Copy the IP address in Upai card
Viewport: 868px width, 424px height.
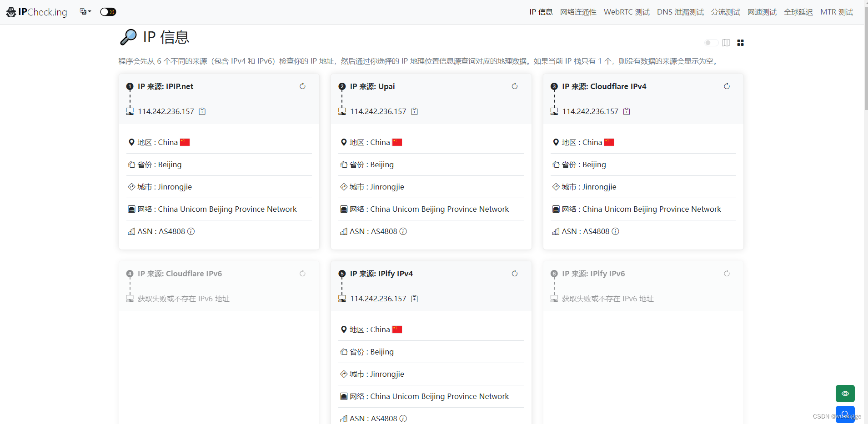(x=414, y=111)
